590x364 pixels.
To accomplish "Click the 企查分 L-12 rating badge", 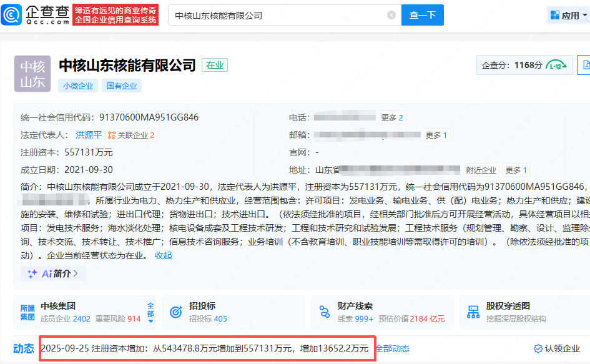I will pyautogui.click(x=556, y=65).
